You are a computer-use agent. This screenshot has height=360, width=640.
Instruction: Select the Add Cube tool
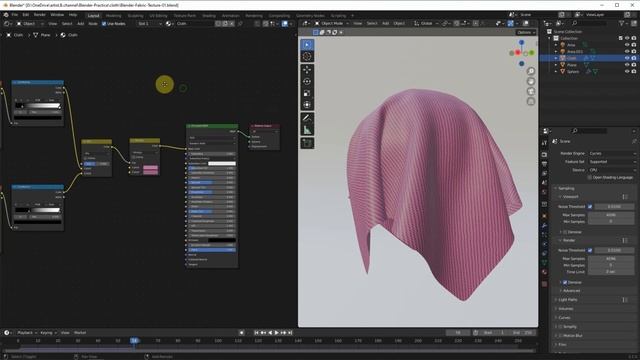307,143
